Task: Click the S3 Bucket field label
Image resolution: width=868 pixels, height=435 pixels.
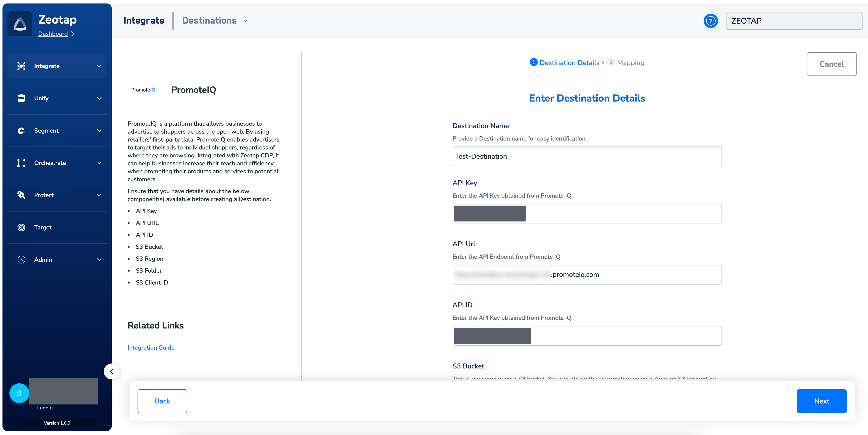Action: click(468, 366)
